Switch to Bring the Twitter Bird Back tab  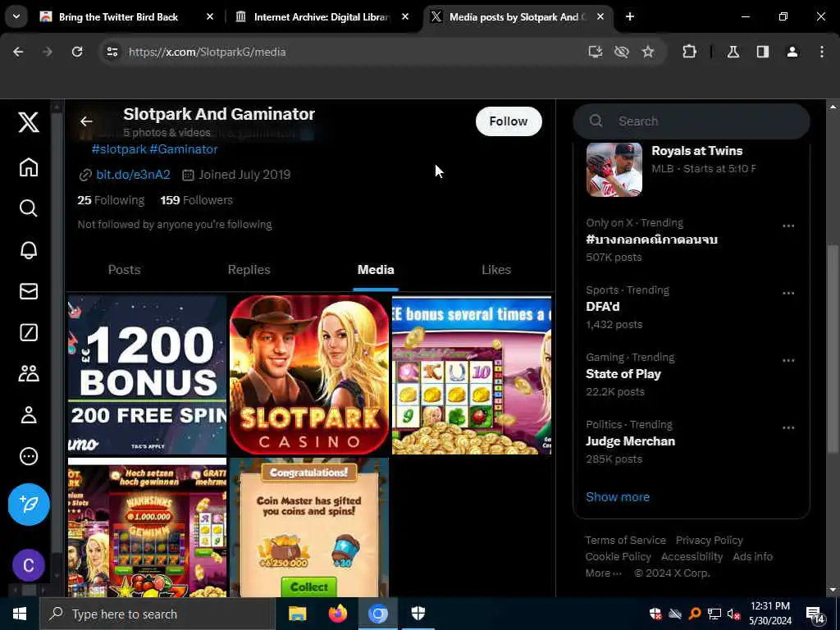118,17
